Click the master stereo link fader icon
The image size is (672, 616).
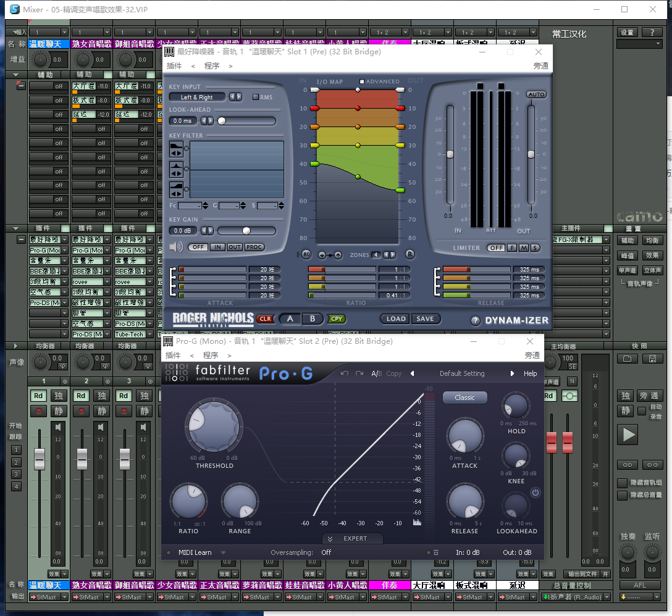(x=569, y=396)
